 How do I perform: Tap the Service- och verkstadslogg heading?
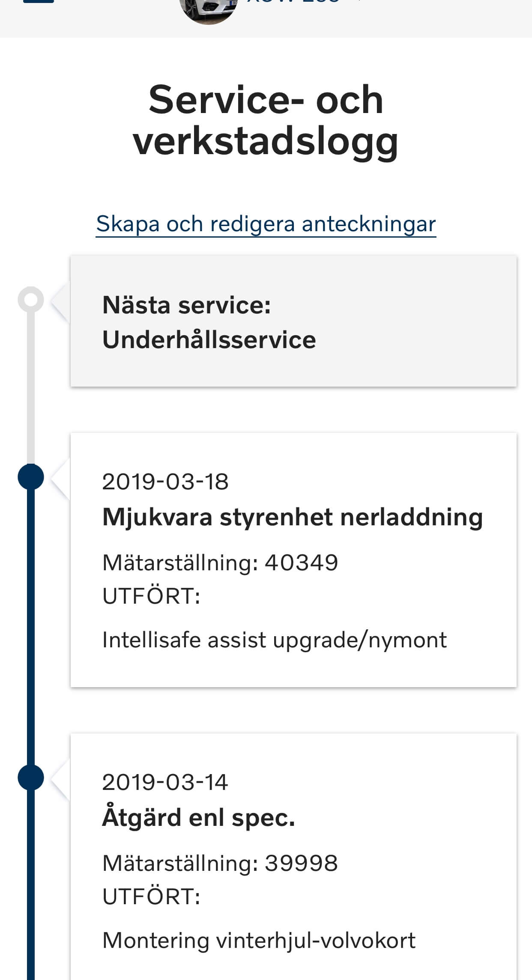tap(266, 120)
